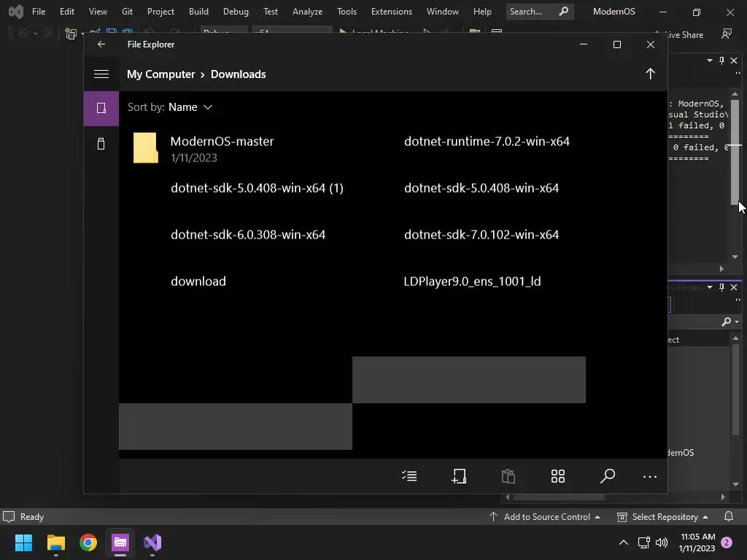Go up one folder level arrow
This screenshot has width=747, height=560.
[650, 74]
